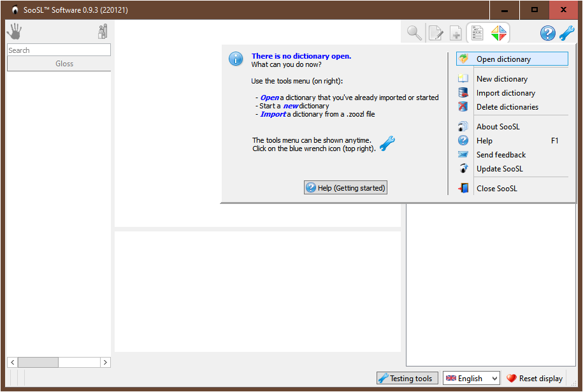Click the blue info circle icon

click(x=236, y=59)
